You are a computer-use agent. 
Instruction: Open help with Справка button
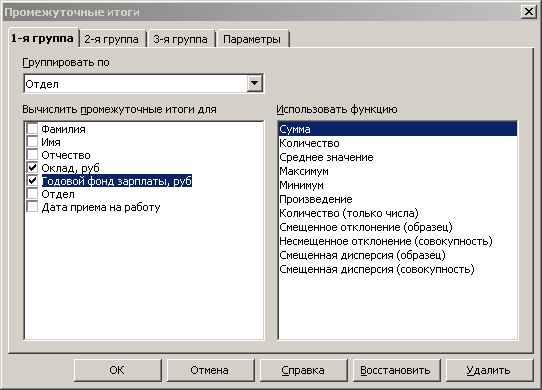pos(303,370)
